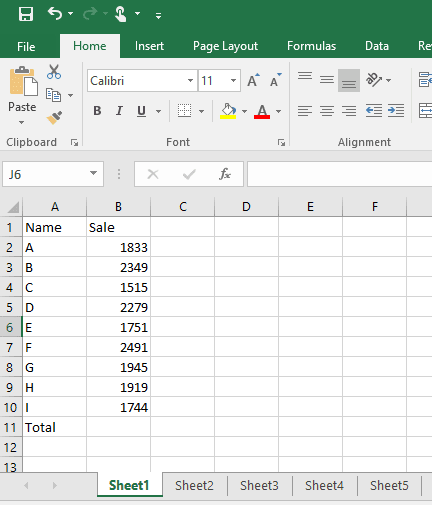Apply the red Font Color
This screenshot has width=432, height=505.
point(262,111)
